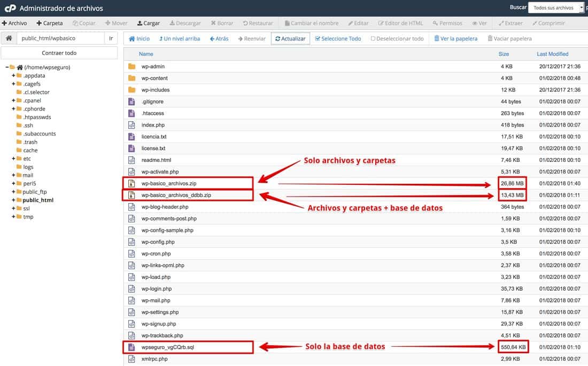Viewport: 588px width, 366px height.
Task: Click Comprimir toolbar button
Action: 548,24
